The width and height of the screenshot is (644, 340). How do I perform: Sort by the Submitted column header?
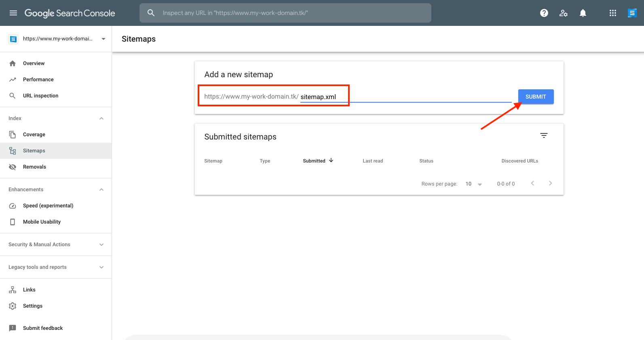(314, 161)
